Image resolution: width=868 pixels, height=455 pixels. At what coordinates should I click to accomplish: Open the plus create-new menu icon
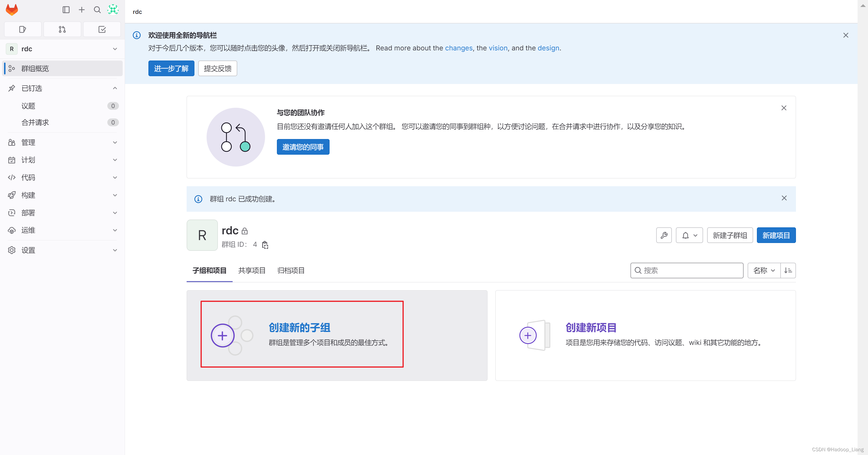[x=82, y=10]
